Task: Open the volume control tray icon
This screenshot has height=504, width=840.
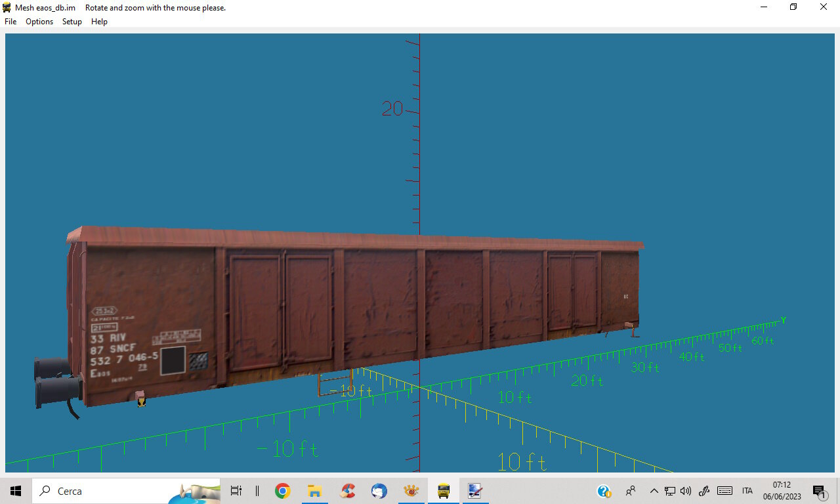Action: (x=686, y=491)
